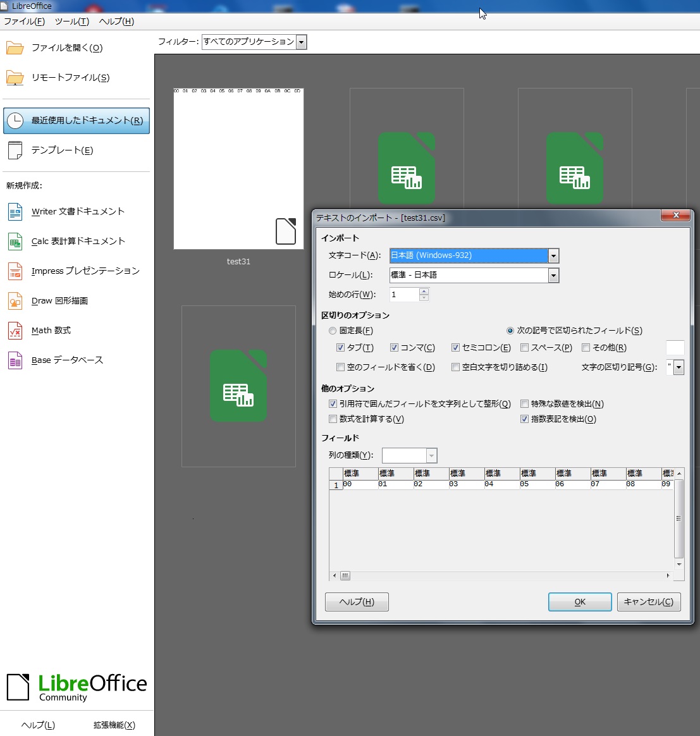Click preview cell containing 00
700x736 pixels.
pos(360,484)
